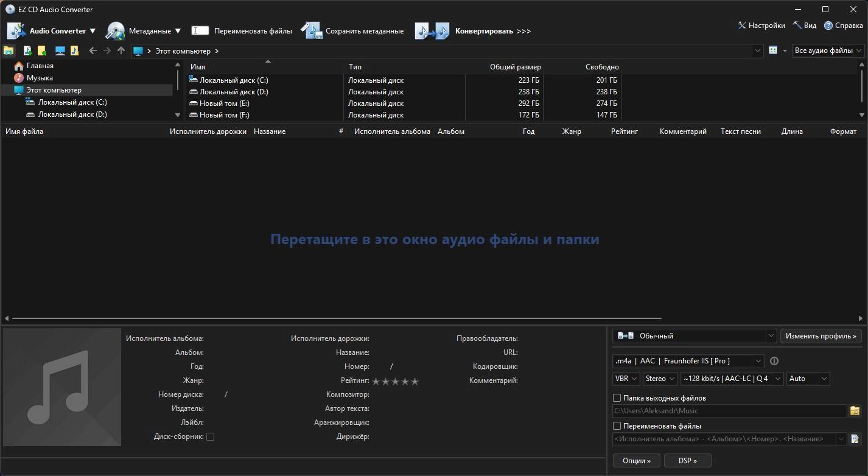
Task: Open the Audio Converter mode dropdown
Action: click(51, 31)
